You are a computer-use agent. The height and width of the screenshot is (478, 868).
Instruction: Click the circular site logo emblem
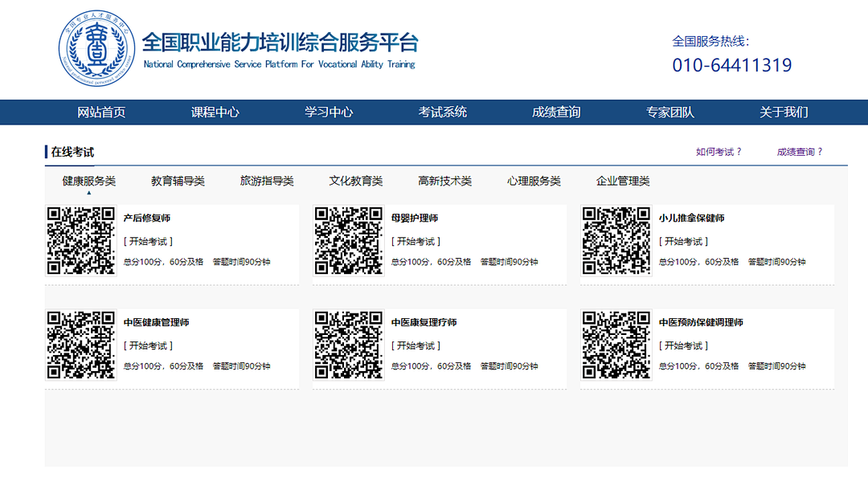click(x=97, y=48)
